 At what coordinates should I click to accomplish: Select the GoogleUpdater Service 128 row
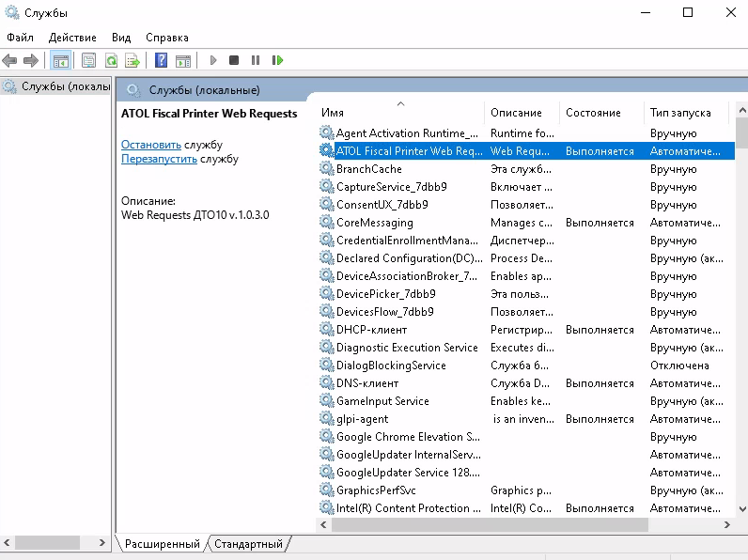pos(525,473)
